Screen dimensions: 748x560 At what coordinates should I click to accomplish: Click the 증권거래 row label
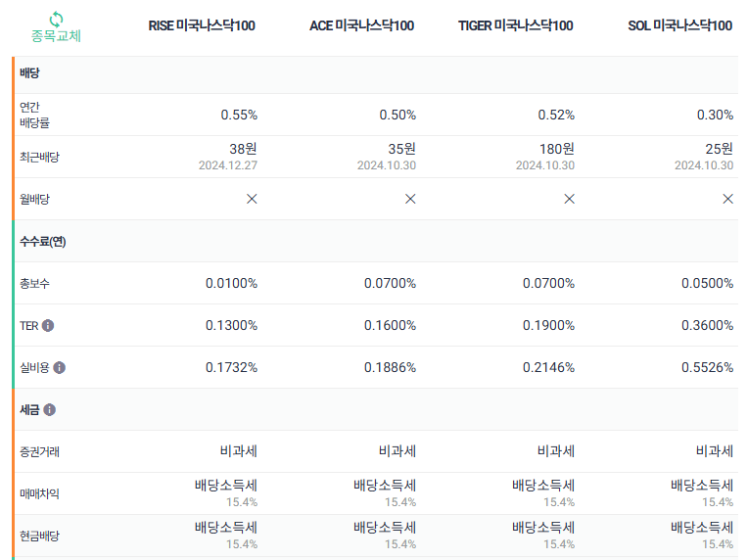tap(39, 451)
